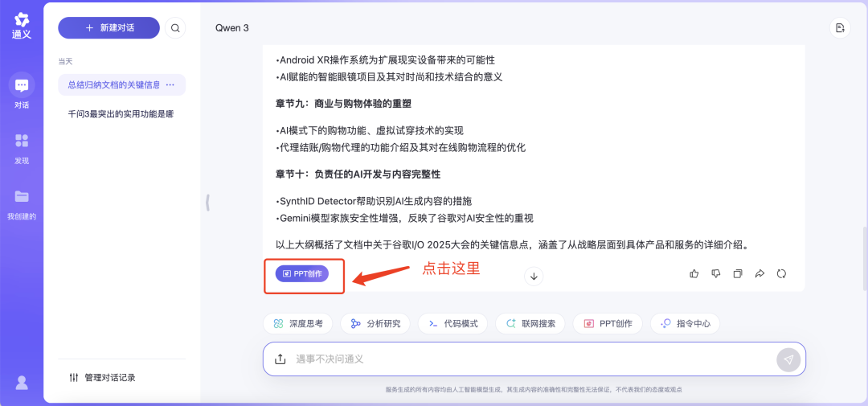868x406 pixels.
Task: Open 管理对话记录 settings
Action: pos(102,378)
